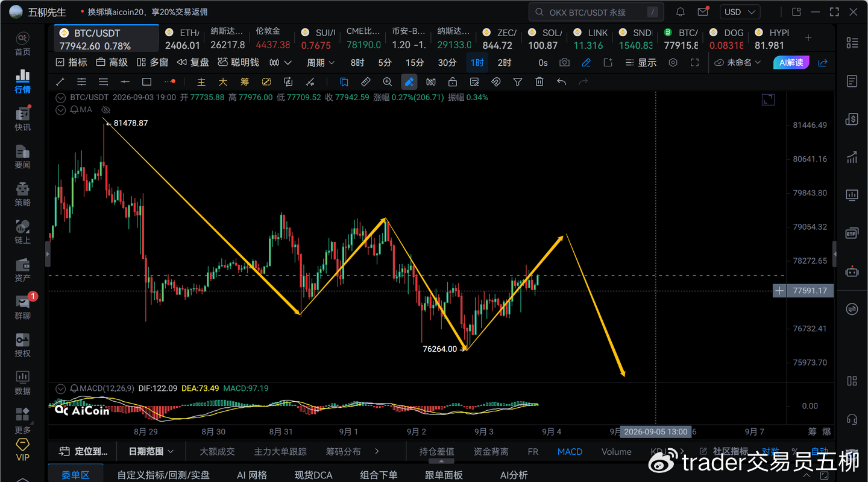Open the ruler measurement tool

pos(366,82)
